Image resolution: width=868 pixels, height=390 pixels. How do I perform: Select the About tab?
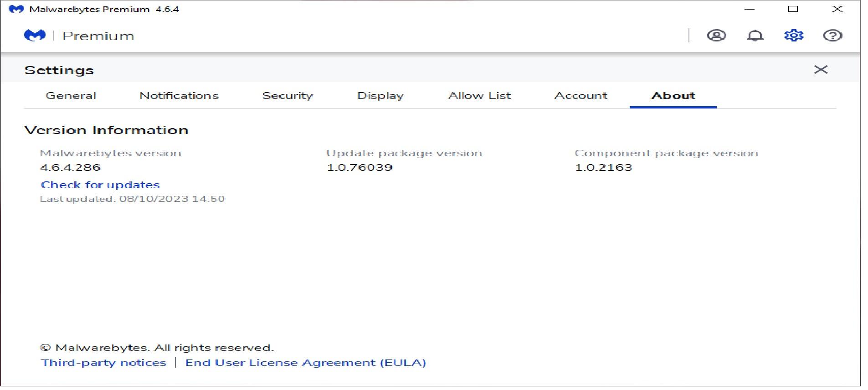[x=673, y=96]
